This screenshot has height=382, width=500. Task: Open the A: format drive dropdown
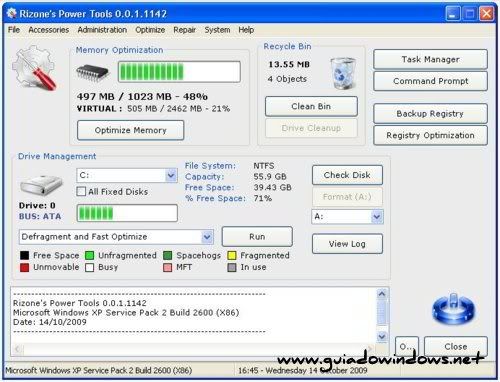(377, 217)
